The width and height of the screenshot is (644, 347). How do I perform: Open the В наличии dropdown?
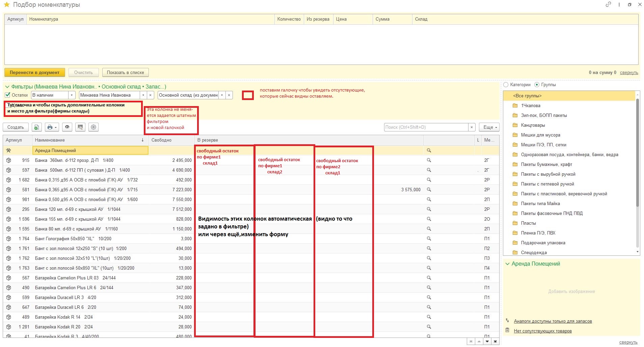[x=72, y=95]
